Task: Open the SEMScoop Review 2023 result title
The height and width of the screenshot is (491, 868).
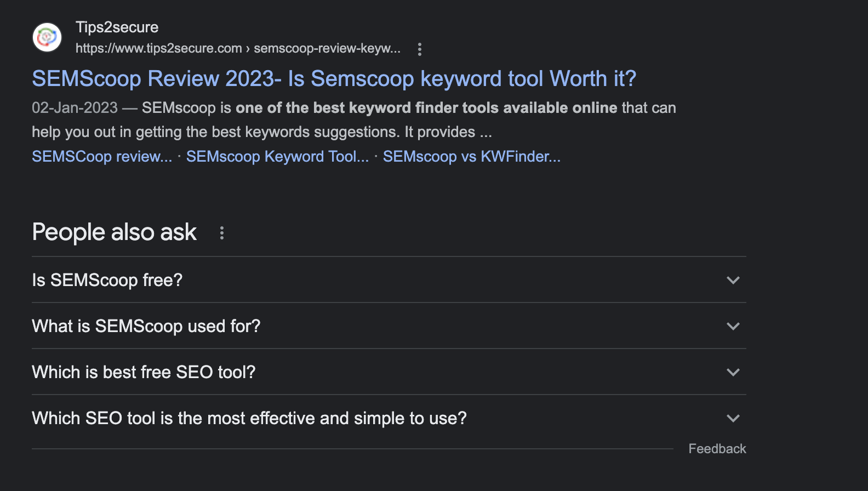Action: click(x=334, y=79)
